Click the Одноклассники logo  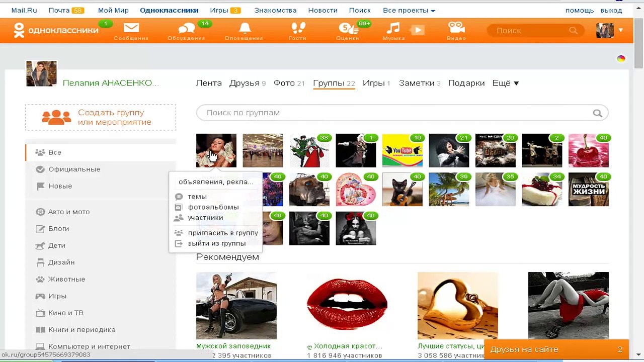click(x=56, y=30)
